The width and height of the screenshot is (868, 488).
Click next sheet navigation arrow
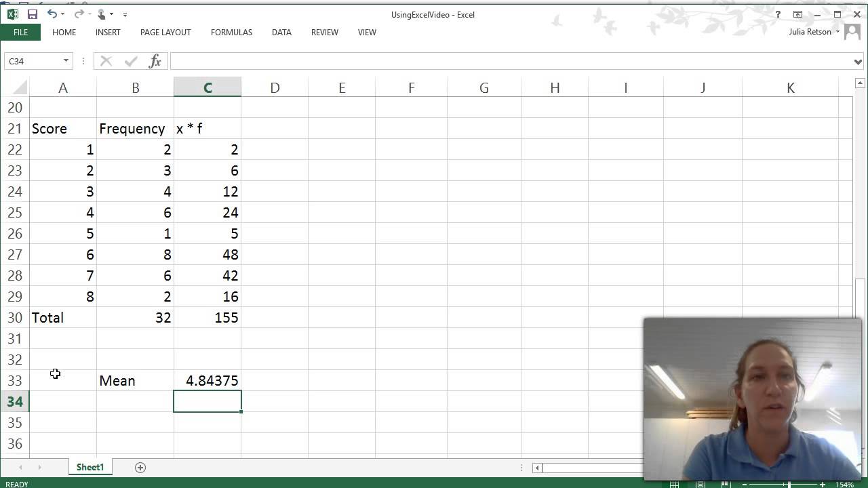[39, 467]
